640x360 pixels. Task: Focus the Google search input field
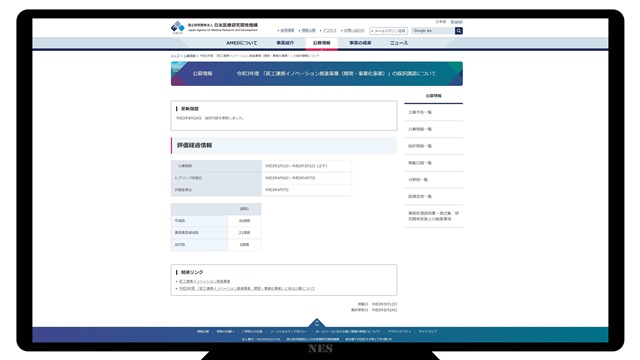(433, 31)
